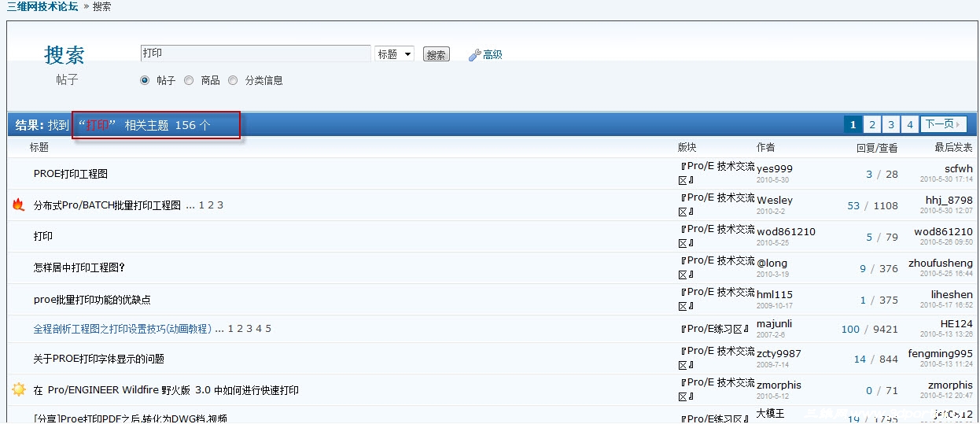Click the 搜索 search button
This screenshot has width=980, height=424.
coord(437,54)
